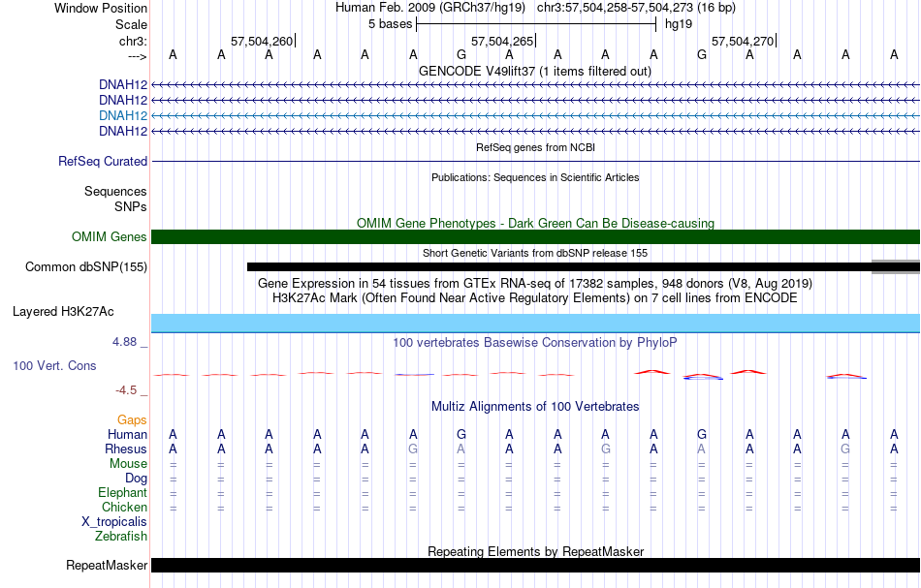Screen dimensions: 921x588
Task: Select the Scale label
Action: point(131,24)
